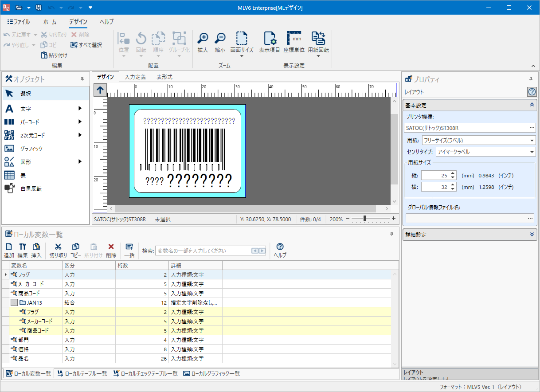
Task: Click 一括 batch icon
Action: 129,251
